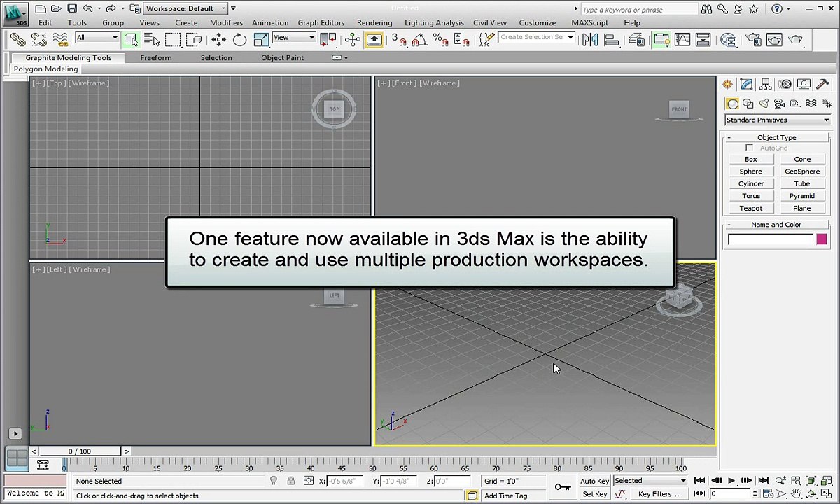Open the Curve Editor icon
This screenshot has height=504, width=840.
682,40
